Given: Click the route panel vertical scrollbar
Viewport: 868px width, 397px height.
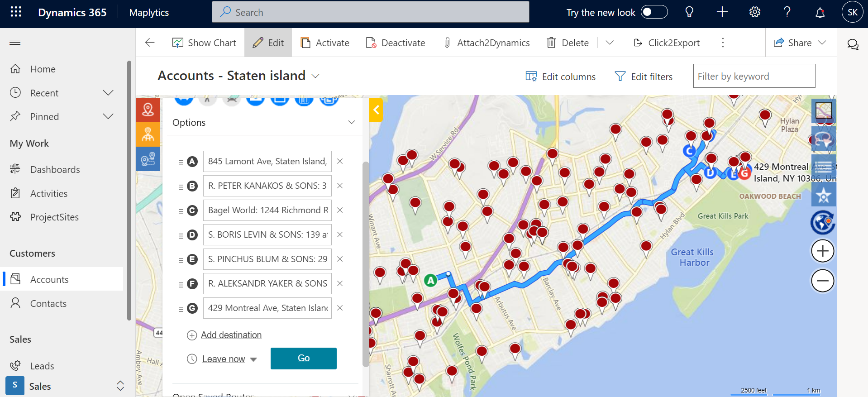Looking at the screenshot, I should point(366,264).
